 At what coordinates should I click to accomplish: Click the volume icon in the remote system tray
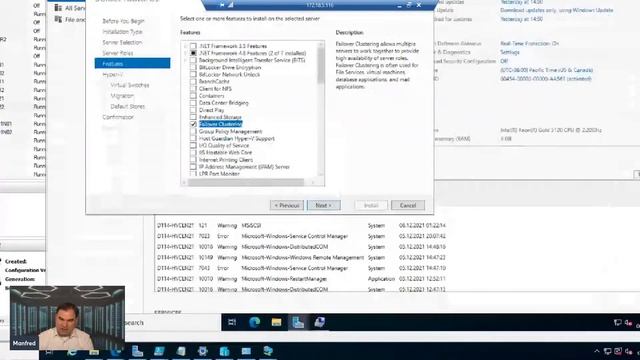pos(628,323)
